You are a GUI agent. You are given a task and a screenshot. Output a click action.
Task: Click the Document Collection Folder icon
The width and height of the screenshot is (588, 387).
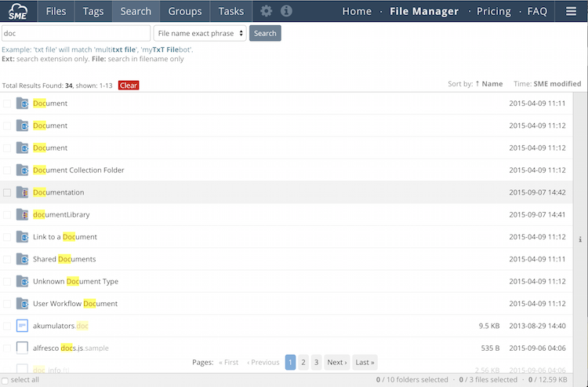point(23,170)
